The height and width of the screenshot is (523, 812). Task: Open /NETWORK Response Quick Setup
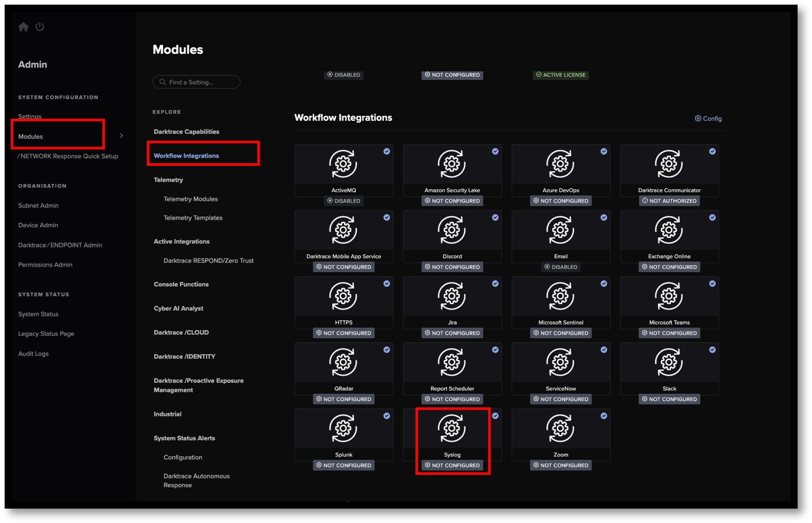point(68,156)
